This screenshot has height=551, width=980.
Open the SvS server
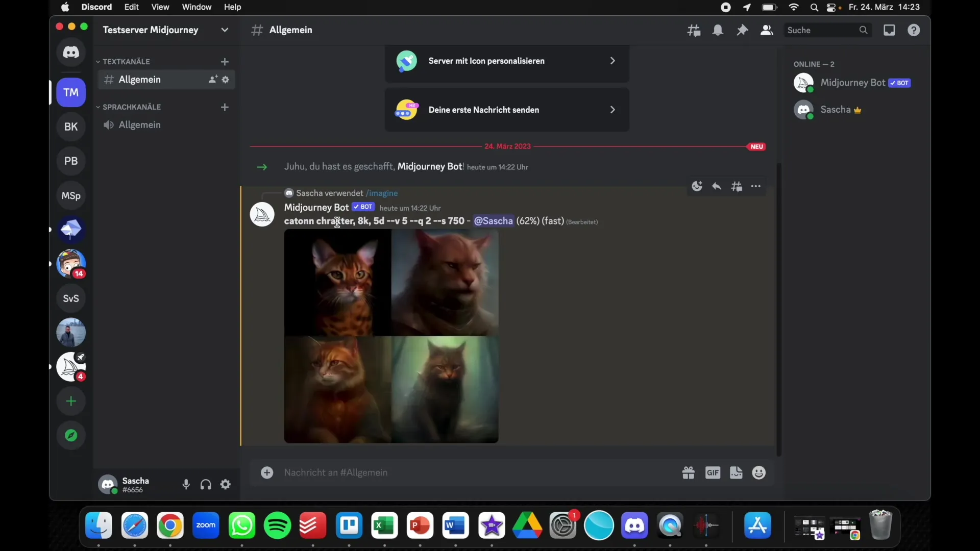[71, 298]
